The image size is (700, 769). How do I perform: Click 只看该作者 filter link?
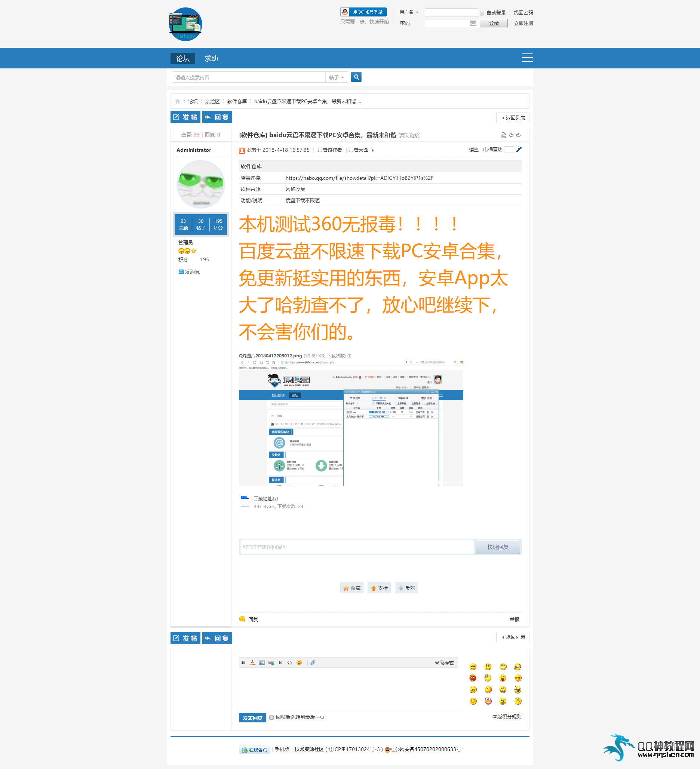tap(329, 150)
